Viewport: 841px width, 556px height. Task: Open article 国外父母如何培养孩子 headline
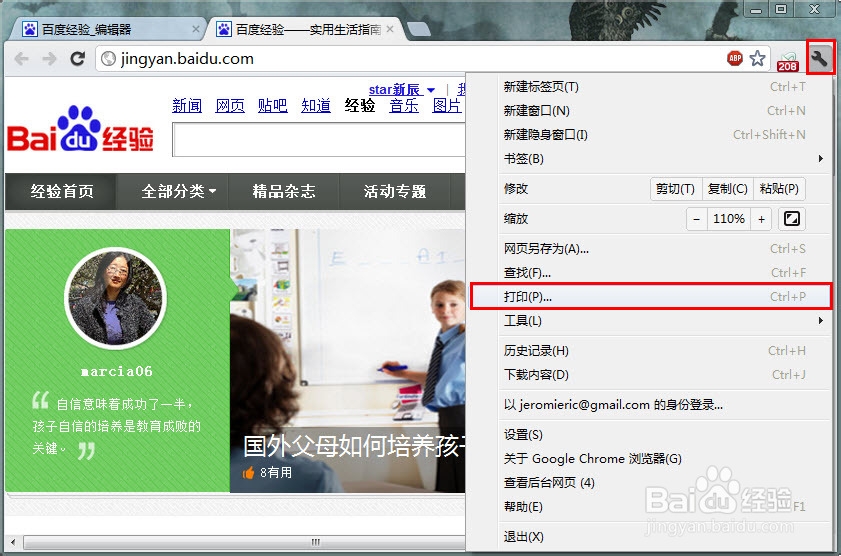[x=355, y=446]
